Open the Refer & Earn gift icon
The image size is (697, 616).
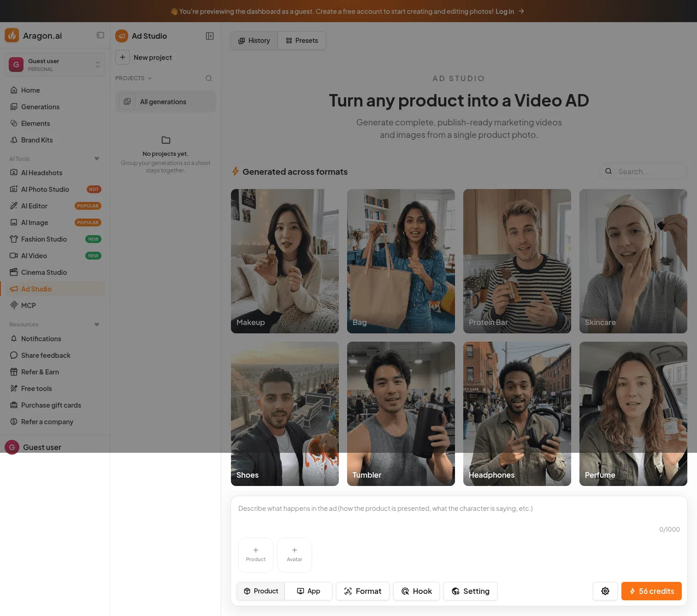coord(14,372)
